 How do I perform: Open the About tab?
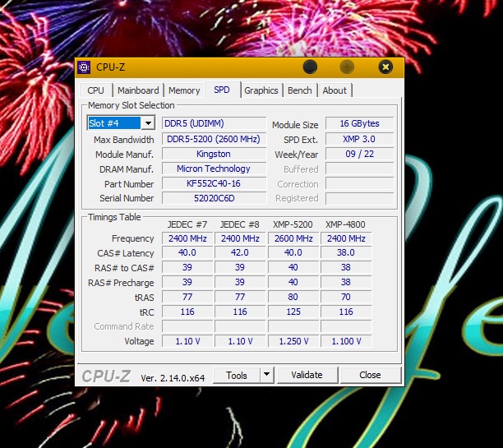coord(335,90)
